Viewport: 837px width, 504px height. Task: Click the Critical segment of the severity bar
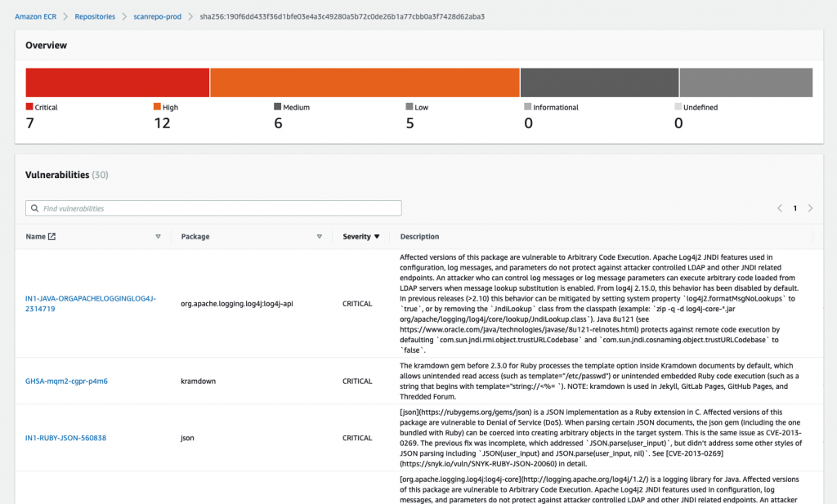pos(117,82)
